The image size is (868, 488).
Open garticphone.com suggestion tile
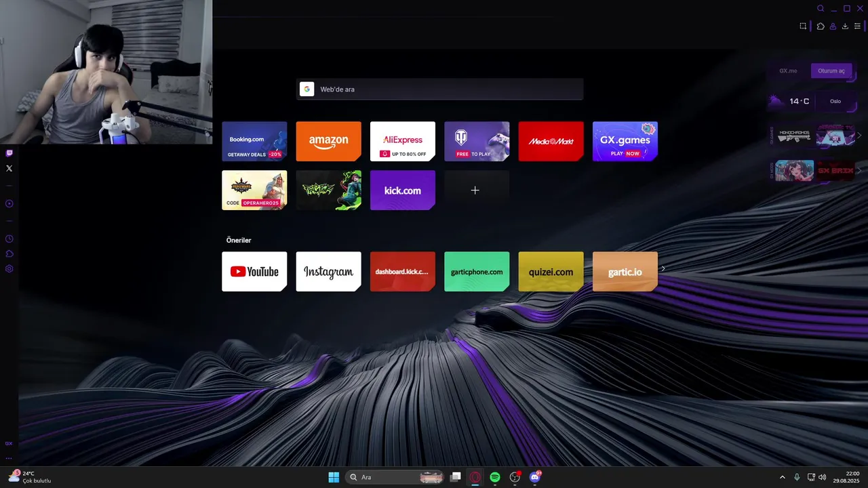[477, 271]
